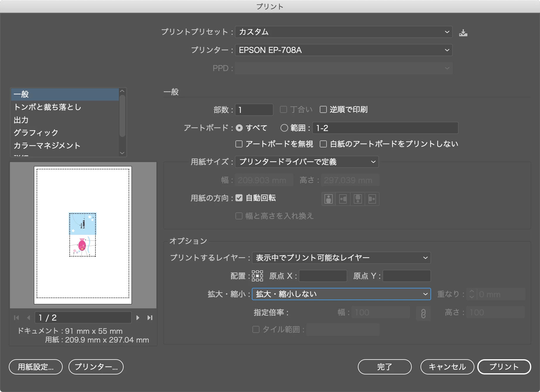Select カラーマネジメント category
The width and height of the screenshot is (540, 392).
coord(65,145)
